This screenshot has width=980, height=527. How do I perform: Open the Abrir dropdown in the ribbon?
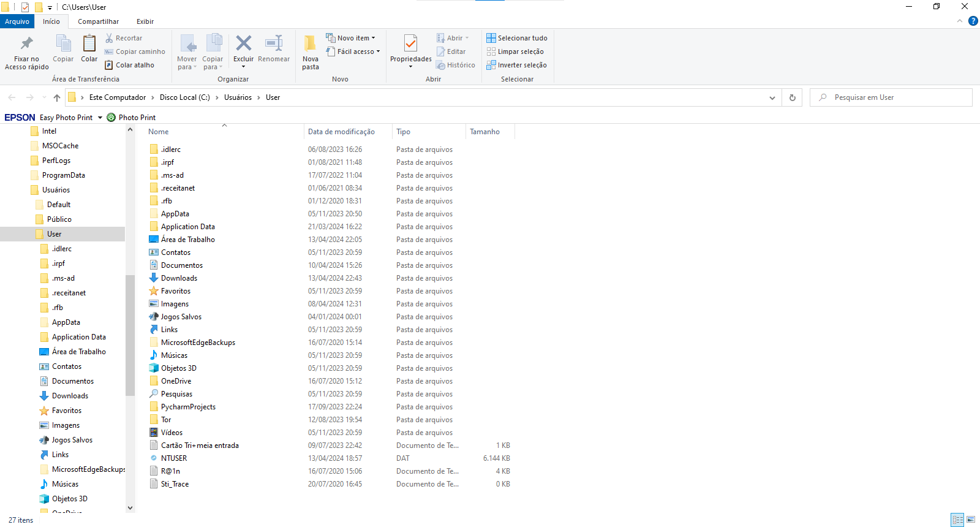(453, 38)
